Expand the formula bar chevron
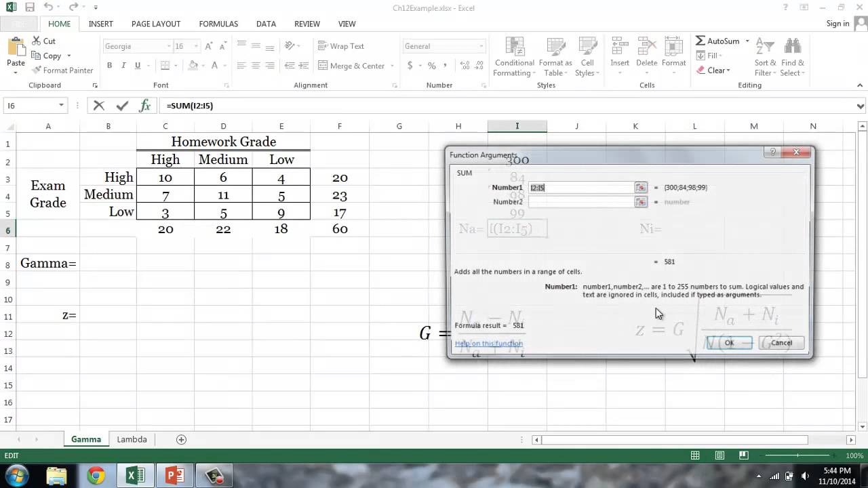Image resolution: width=868 pixels, height=488 pixels. tap(861, 106)
